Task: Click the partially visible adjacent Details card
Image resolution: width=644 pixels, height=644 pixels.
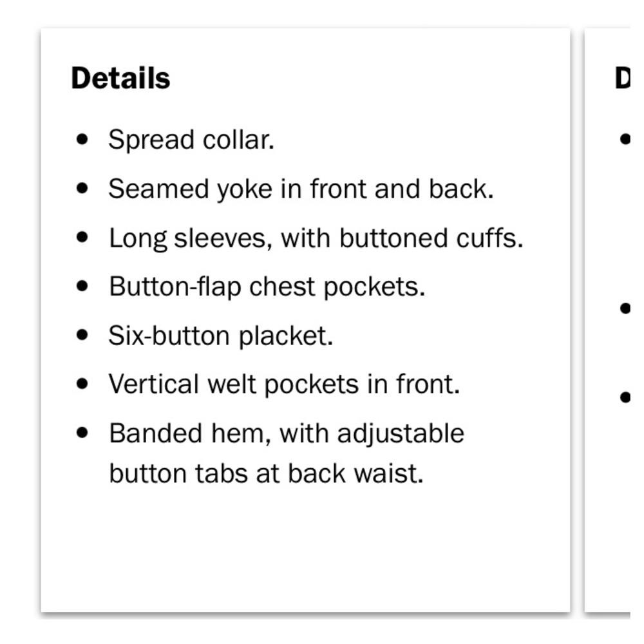Action: [607, 320]
